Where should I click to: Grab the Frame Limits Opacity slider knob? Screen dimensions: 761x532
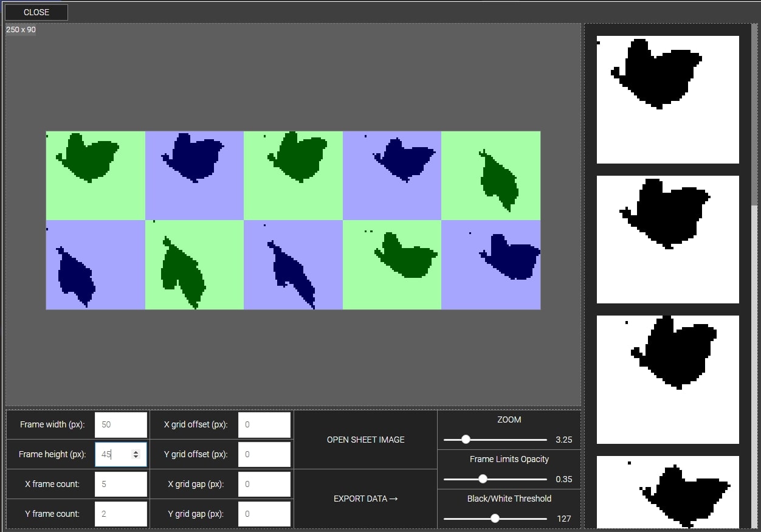pyautogui.click(x=483, y=479)
